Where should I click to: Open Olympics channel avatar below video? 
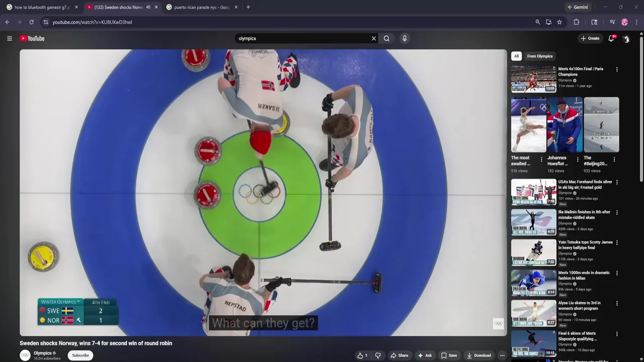[x=25, y=355]
